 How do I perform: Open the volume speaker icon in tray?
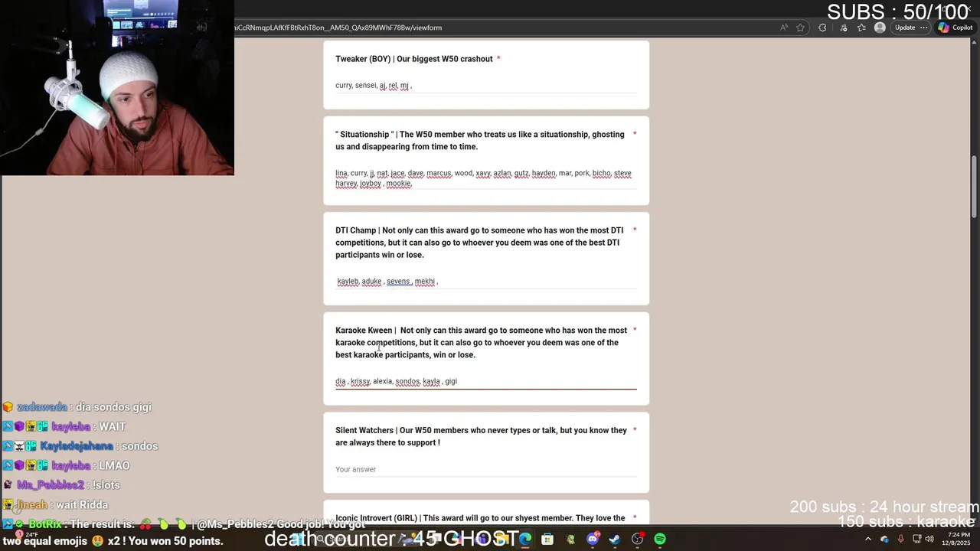click(x=929, y=540)
